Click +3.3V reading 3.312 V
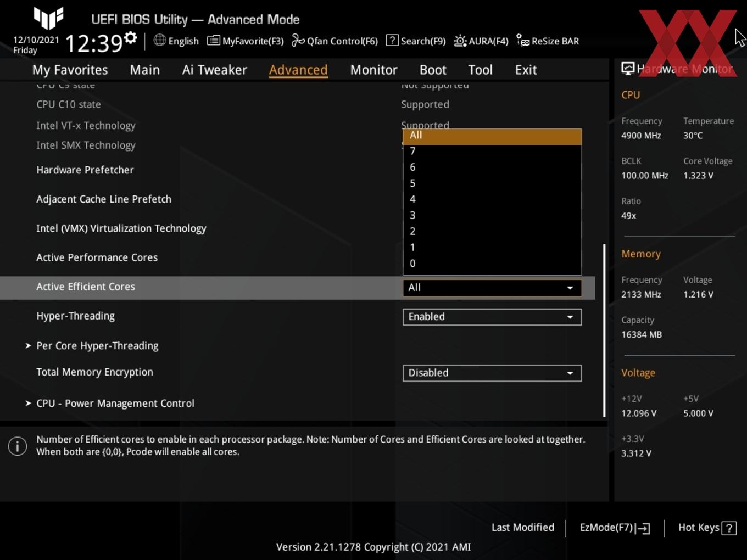This screenshot has height=560, width=747. pyautogui.click(x=636, y=453)
